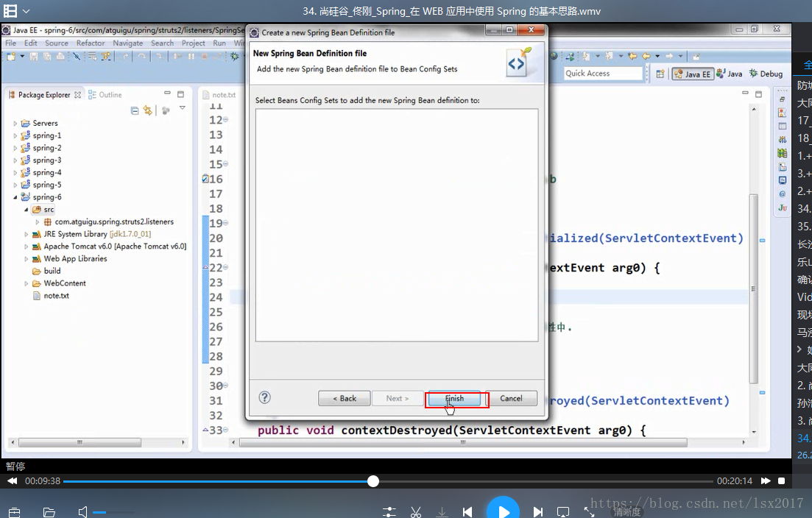Expand com.atguigu.spring.struts2.listeners package

[x=38, y=222]
